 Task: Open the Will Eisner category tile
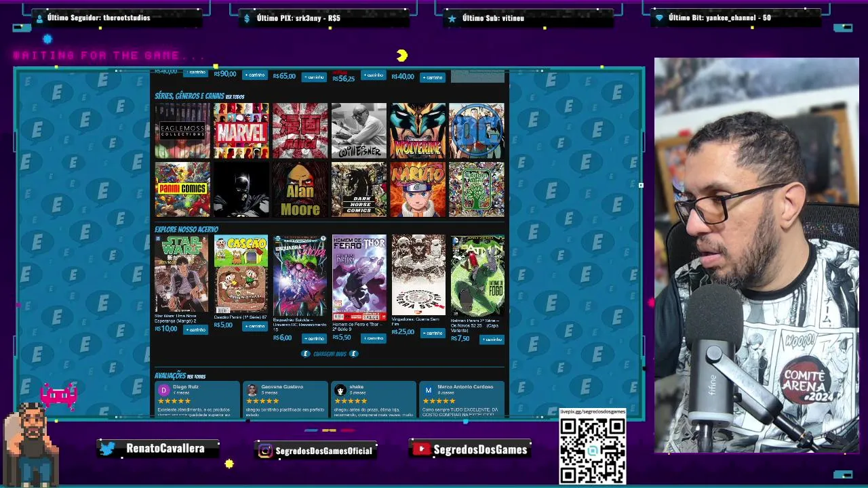(x=359, y=131)
